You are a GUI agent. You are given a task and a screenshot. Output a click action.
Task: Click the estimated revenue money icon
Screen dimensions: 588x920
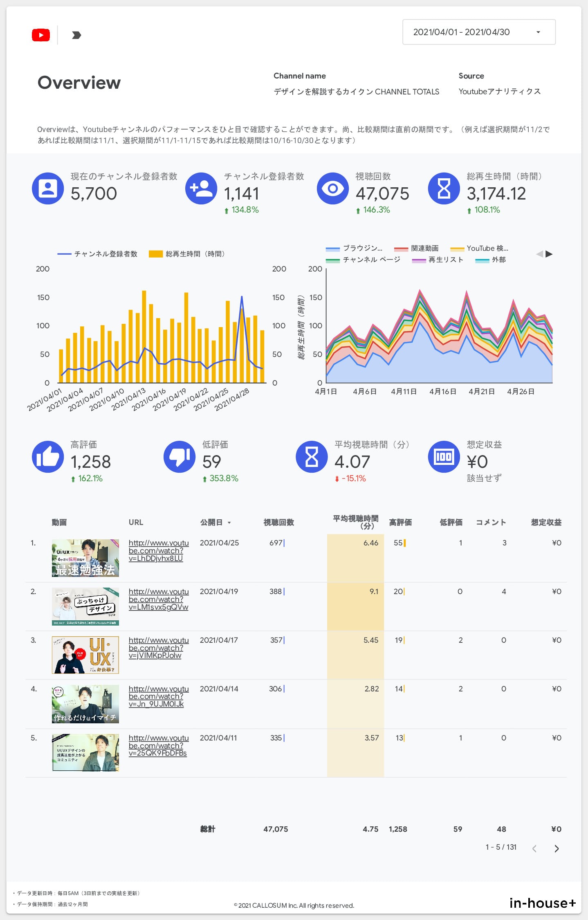tap(444, 457)
